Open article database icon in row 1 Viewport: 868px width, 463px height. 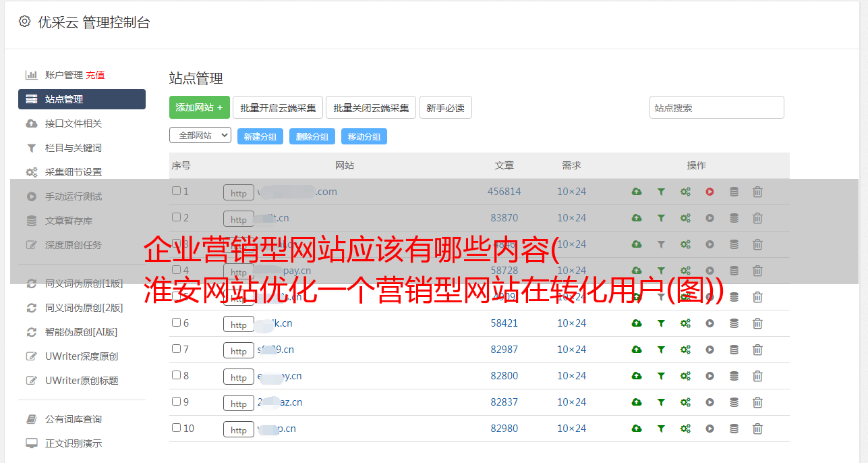pos(734,192)
